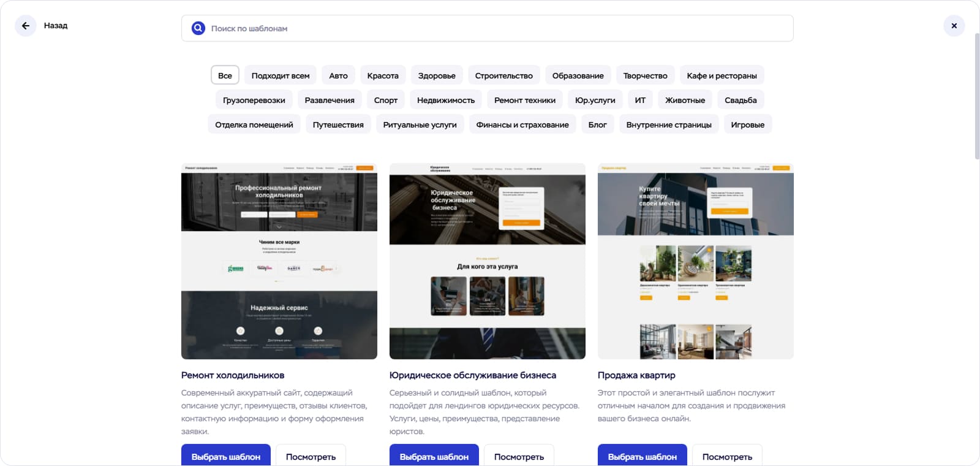Close the template gallery with the X icon
This screenshot has height=466, width=980.
coord(954,26)
